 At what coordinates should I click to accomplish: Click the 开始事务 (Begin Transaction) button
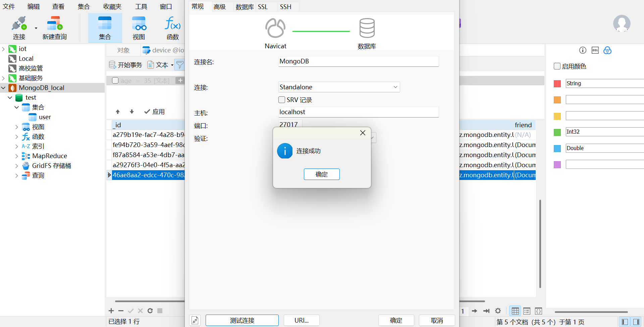tap(125, 65)
